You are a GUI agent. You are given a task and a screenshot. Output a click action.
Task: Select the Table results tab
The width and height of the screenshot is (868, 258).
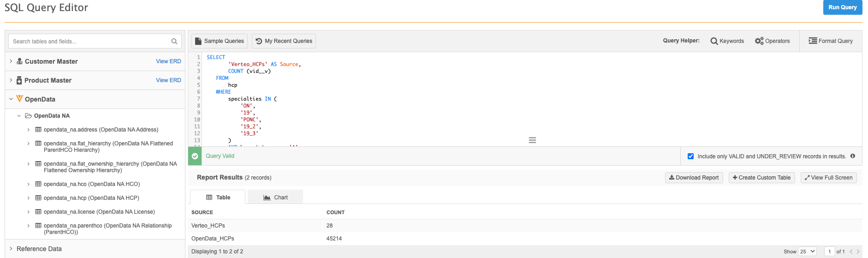[218, 198]
